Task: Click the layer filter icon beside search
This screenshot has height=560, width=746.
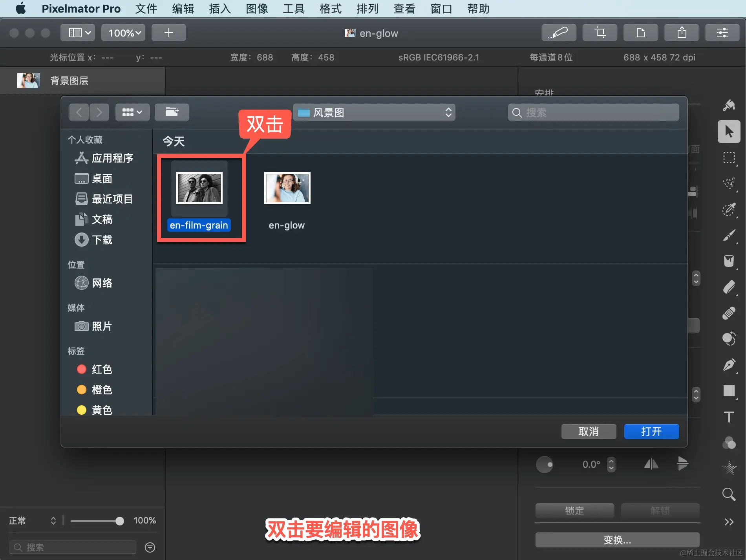Action: [150, 547]
